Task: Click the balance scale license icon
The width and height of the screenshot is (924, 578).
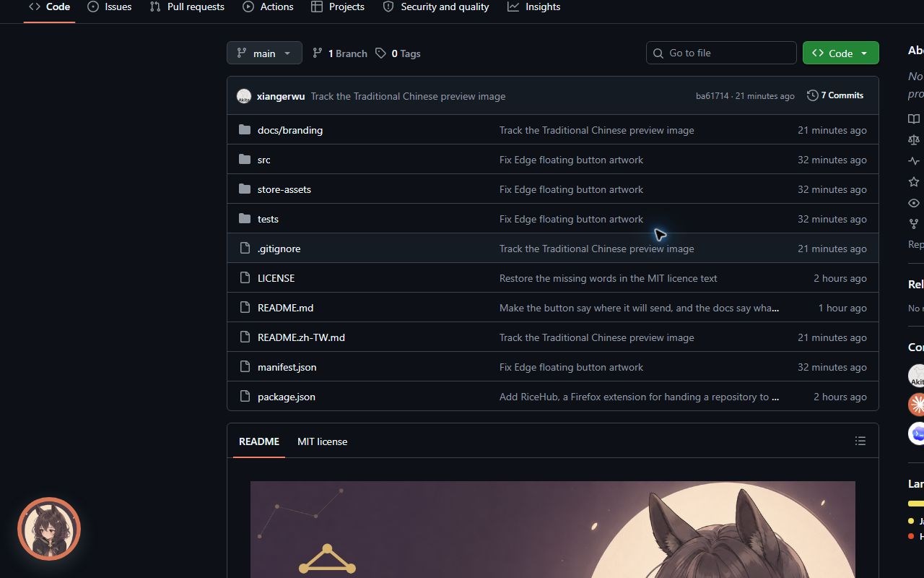Action: [914, 140]
